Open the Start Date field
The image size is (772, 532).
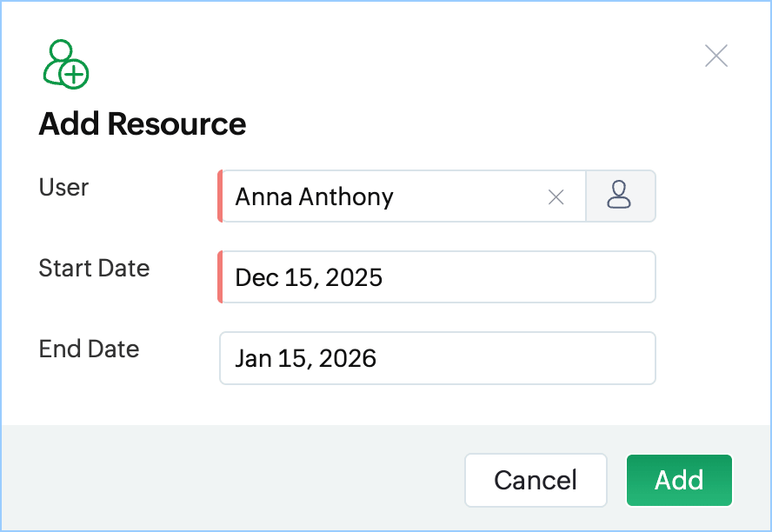tap(437, 277)
